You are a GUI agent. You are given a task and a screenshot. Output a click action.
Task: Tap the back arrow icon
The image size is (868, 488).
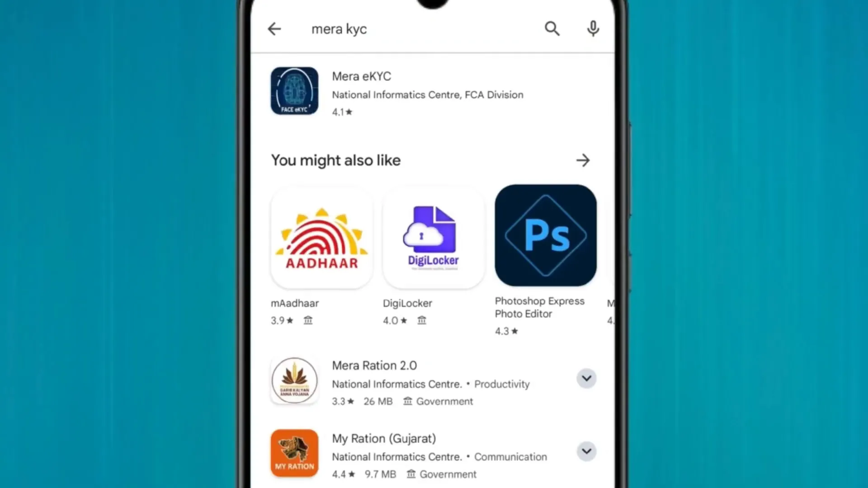(x=274, y=28)
